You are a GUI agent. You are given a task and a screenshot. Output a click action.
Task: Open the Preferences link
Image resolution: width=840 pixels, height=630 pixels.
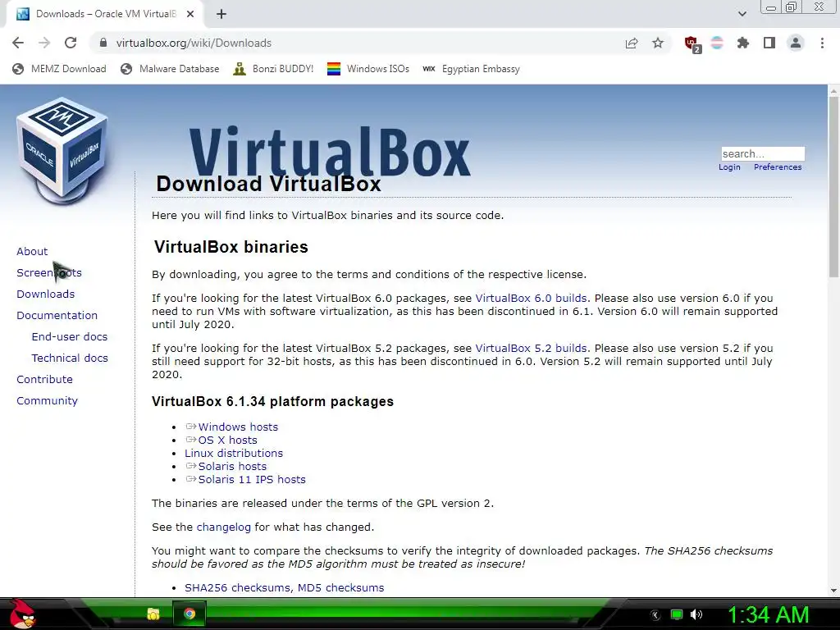click(x=778, y=167)
